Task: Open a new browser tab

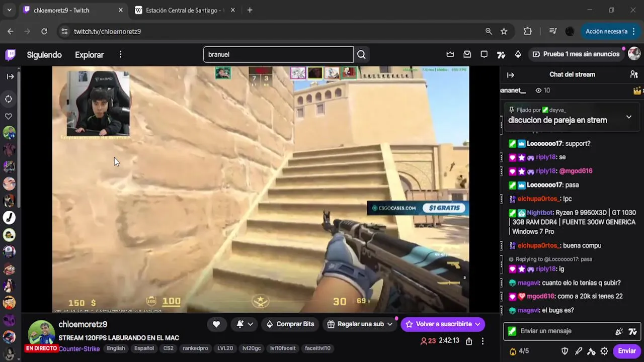Action: point(250,10)
